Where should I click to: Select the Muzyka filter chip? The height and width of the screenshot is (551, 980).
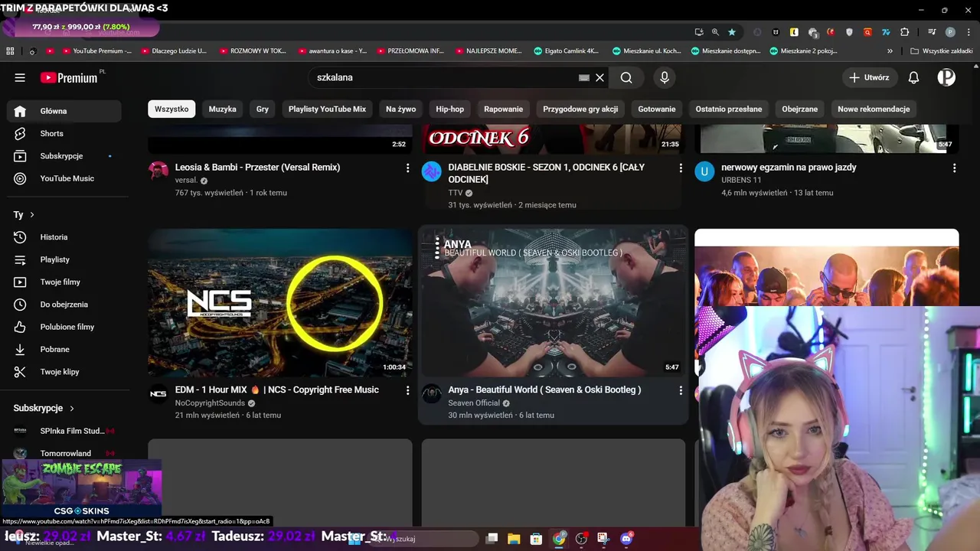223,109
